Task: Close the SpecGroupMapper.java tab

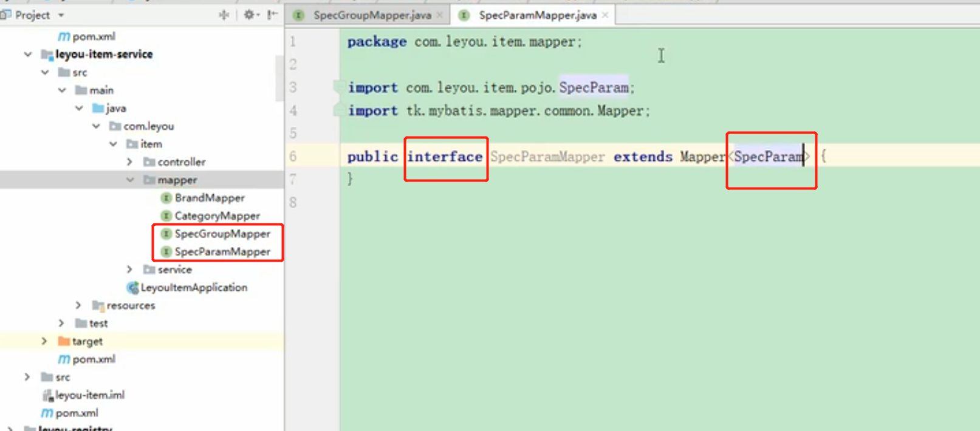Action: point(440,15)
